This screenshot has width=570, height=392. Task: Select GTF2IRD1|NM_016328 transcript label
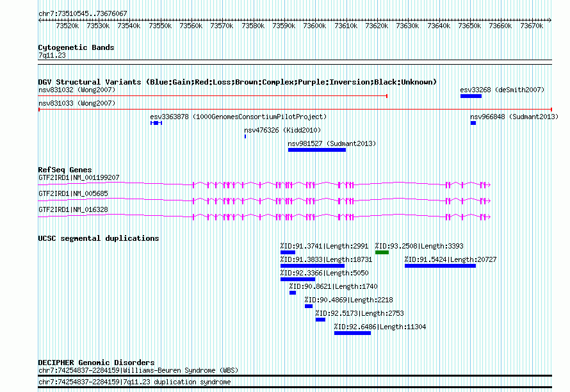73,210
